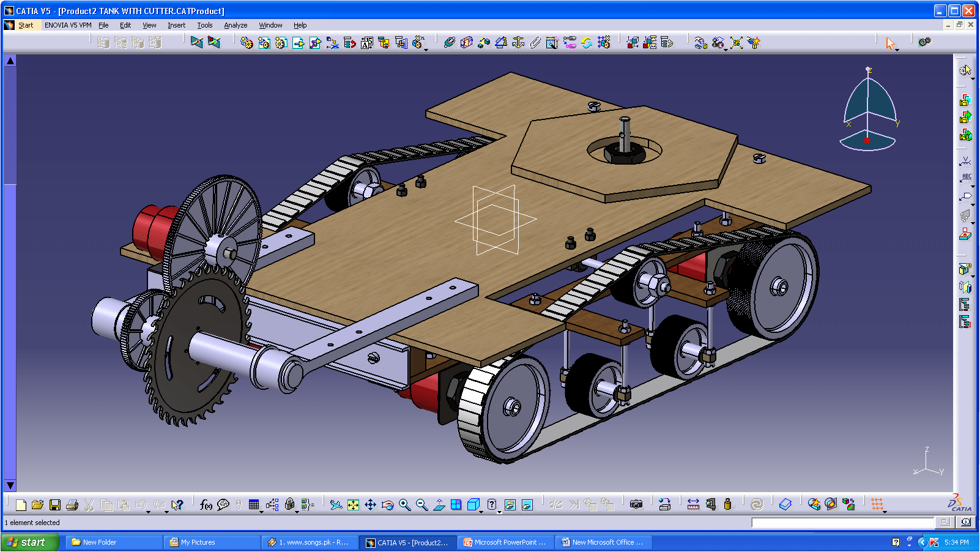This screenshot has height=552, width=980.
Task: Select the Pan tool
Action: point(371,505)
